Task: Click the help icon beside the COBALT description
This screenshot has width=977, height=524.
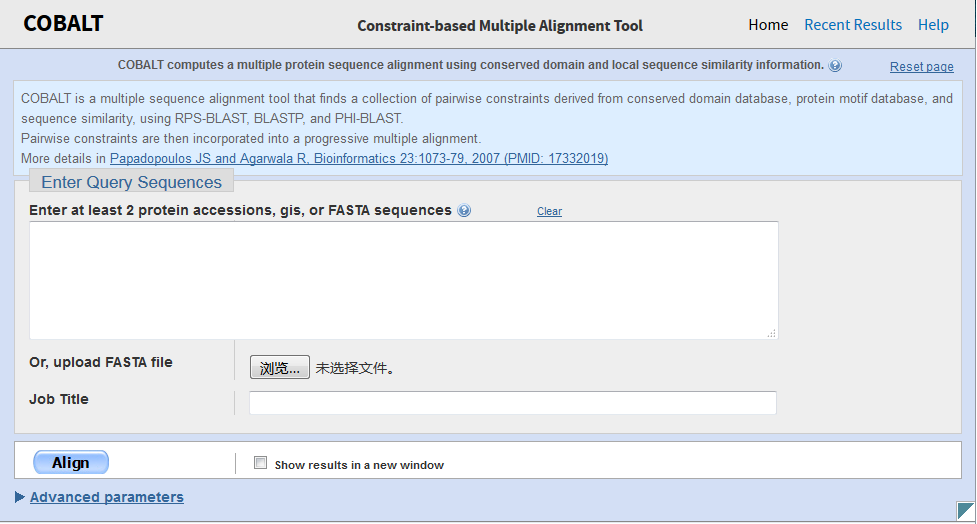Action: point(835,66)
